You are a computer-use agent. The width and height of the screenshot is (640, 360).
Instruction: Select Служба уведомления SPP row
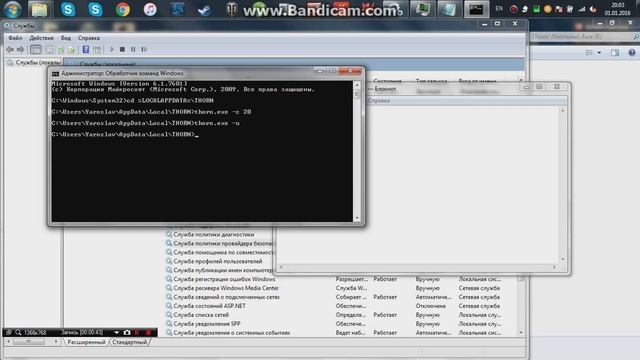[207, 324]
